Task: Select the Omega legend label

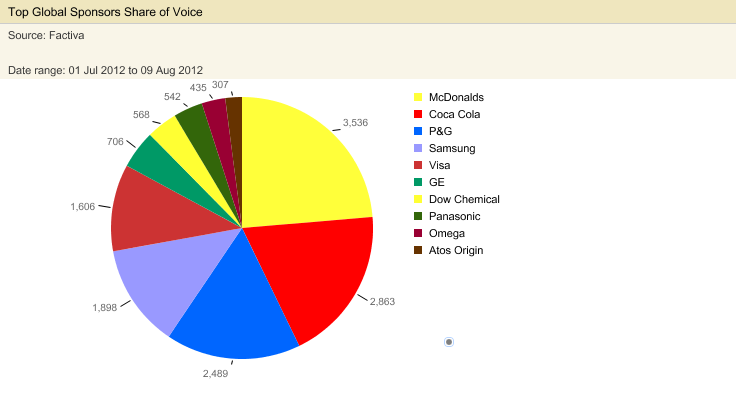Action: [x=447, y=233]
